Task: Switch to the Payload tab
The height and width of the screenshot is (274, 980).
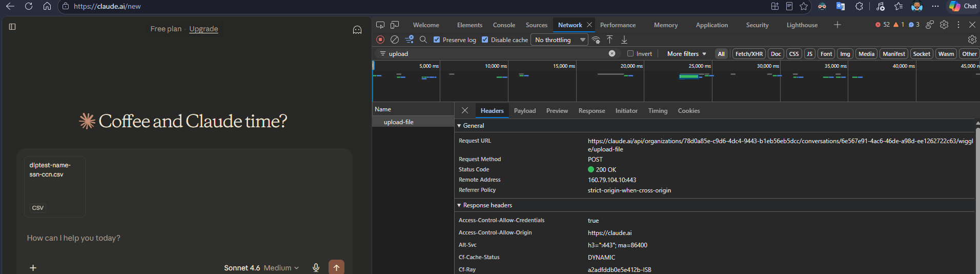Action: click(525, 110)
